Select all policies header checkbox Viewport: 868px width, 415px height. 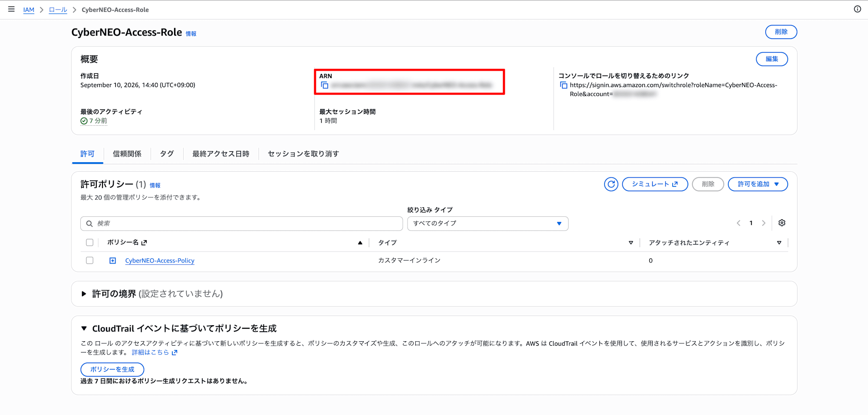89,242
